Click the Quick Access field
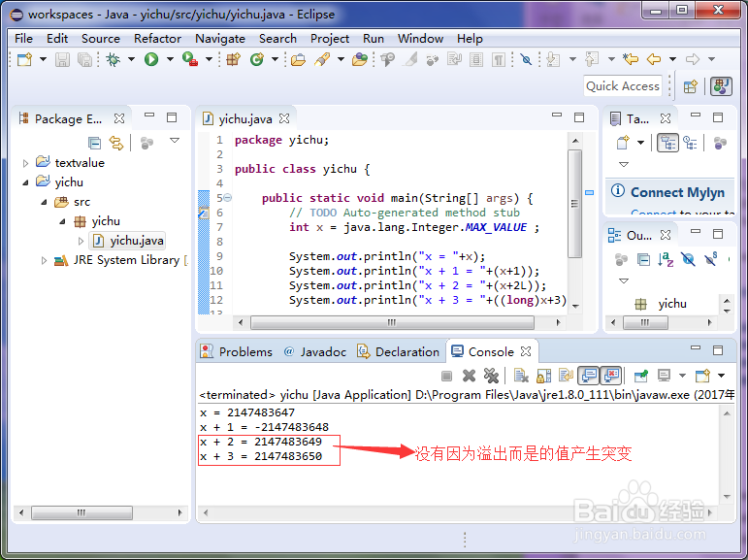This screenshot has height=560, width=748. click(623, 86)
